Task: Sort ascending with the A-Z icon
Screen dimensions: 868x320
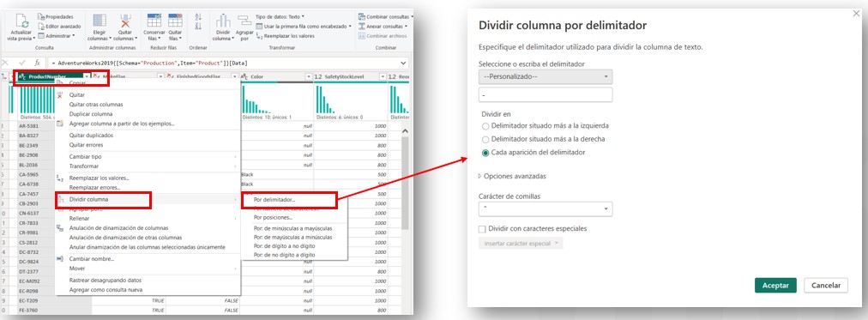Action: coord(198,17)
